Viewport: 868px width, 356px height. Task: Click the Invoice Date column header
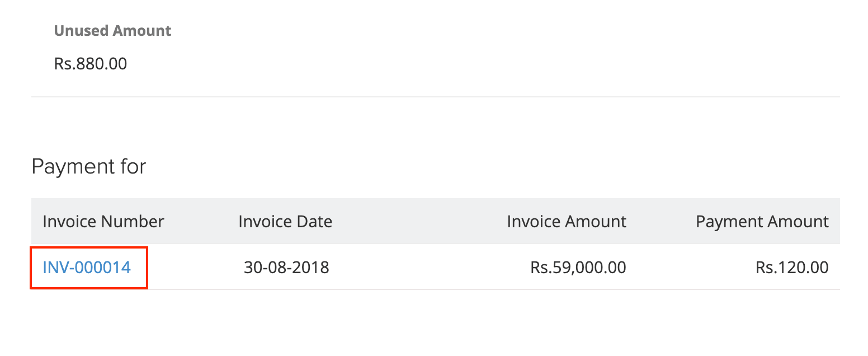click(285, 221)
